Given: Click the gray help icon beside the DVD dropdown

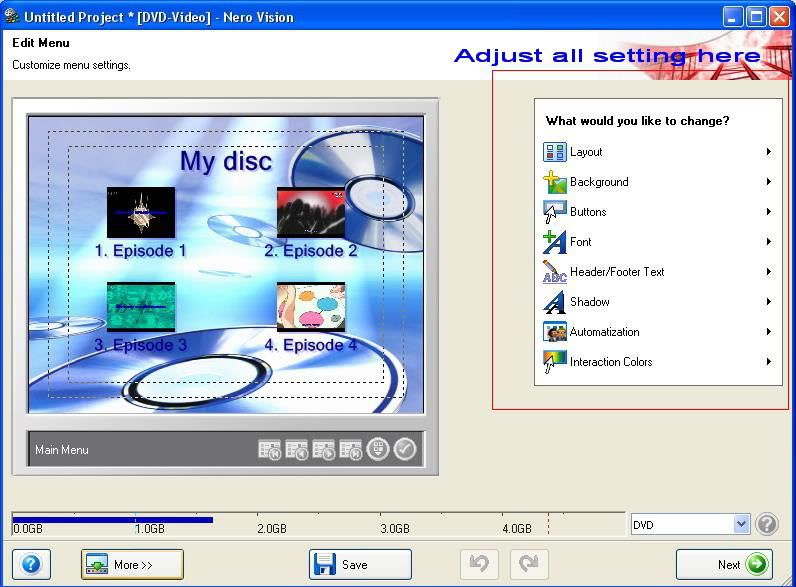Looking at the screenshot, I should 767,524.
